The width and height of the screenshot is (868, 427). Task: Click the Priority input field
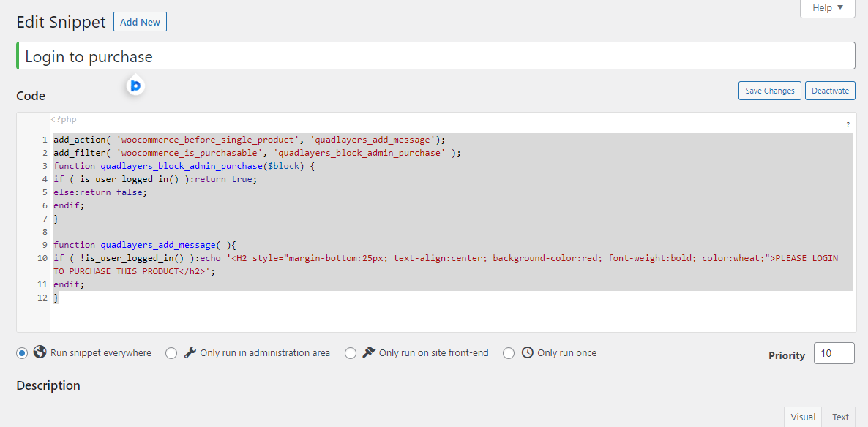pos(834,353)
